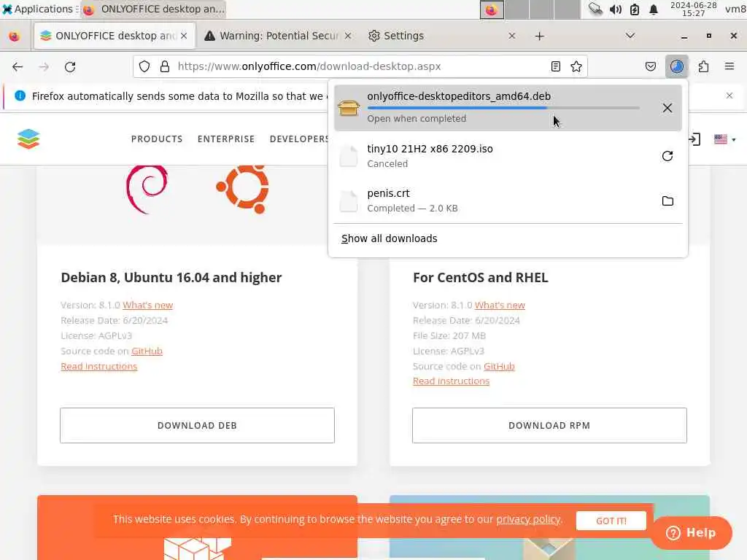Open the extensions puzzle icon

click(704, 66)
